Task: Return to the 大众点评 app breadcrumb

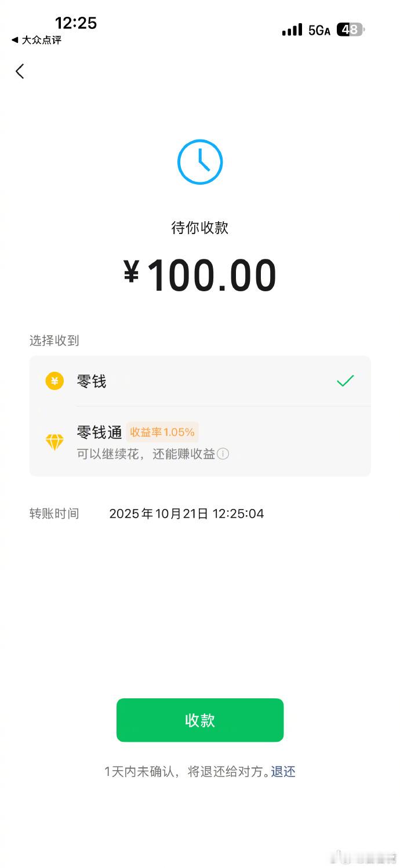Action: 36,40
